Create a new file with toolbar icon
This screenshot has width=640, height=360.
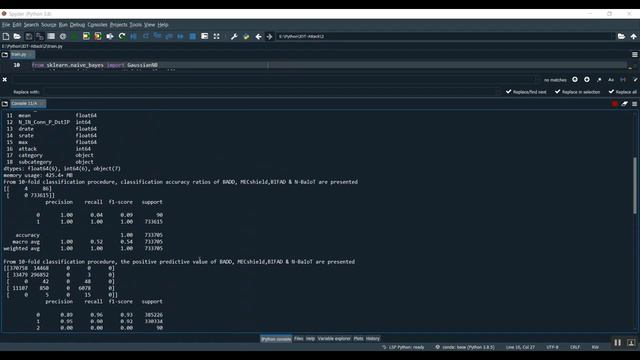6,36
